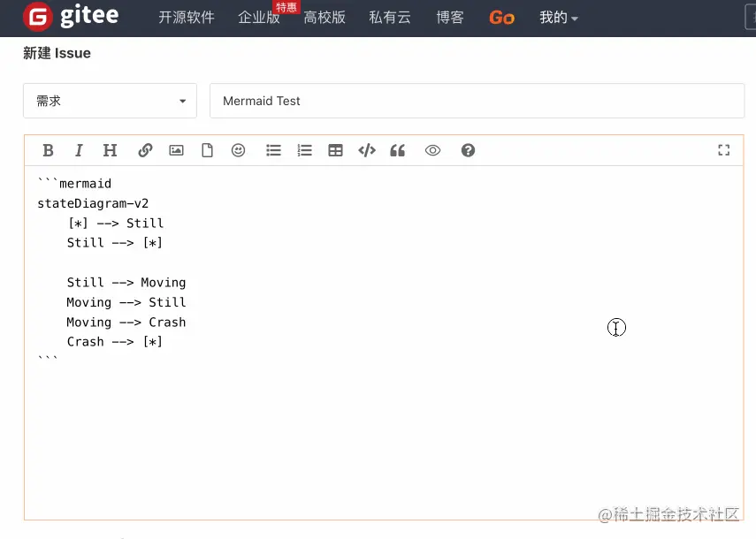Screen dimensions: 756x539
Task: Click the 'Moving --> Still' line
Action: 126,302
